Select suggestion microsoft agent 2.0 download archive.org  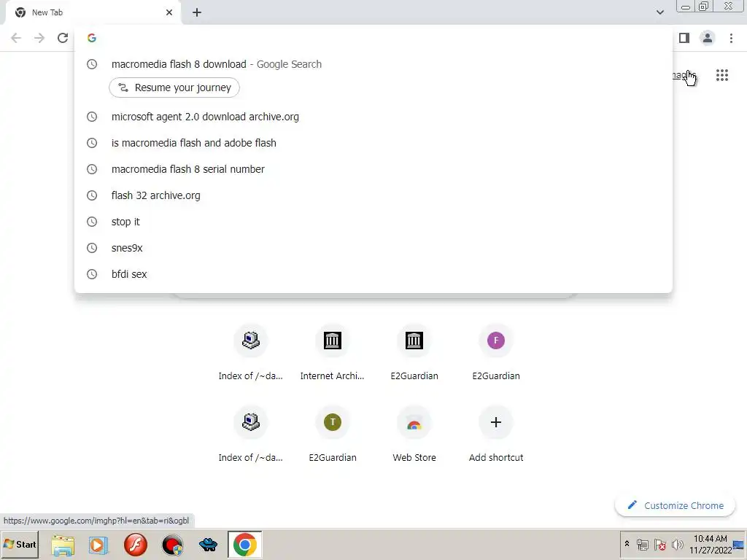coord(373,117)
